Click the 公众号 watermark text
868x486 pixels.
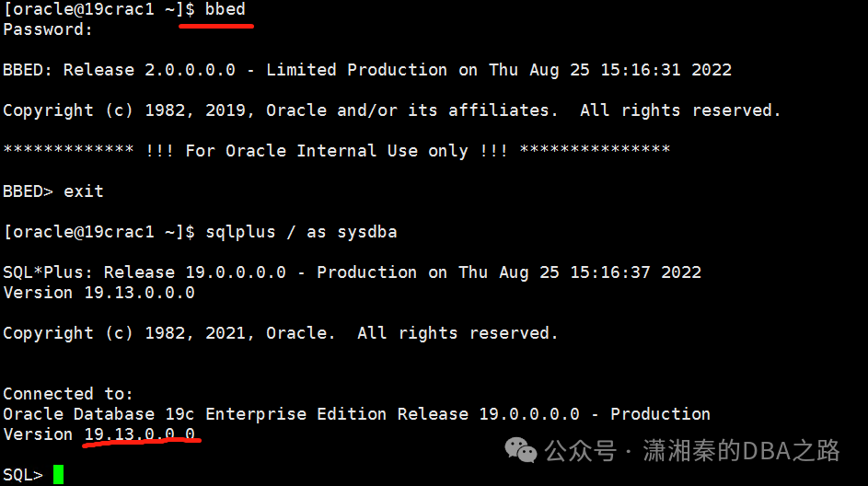click(x=580, y=451)
